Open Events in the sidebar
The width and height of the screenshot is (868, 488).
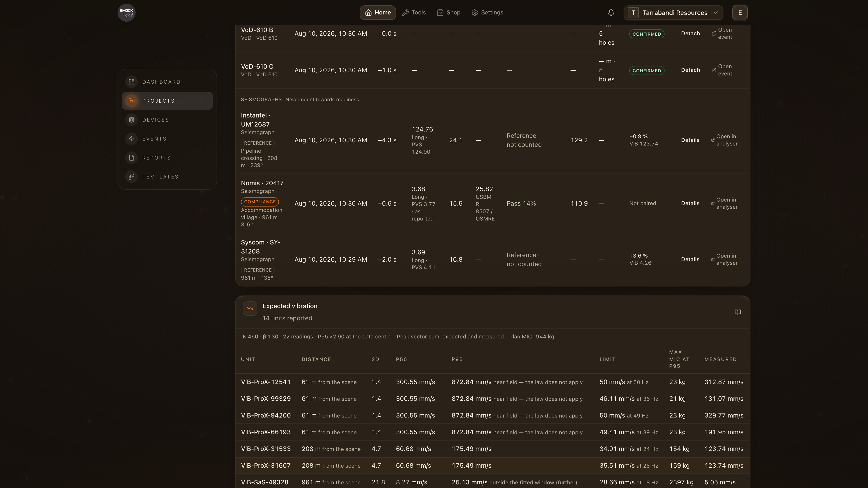tap(167, 139)
